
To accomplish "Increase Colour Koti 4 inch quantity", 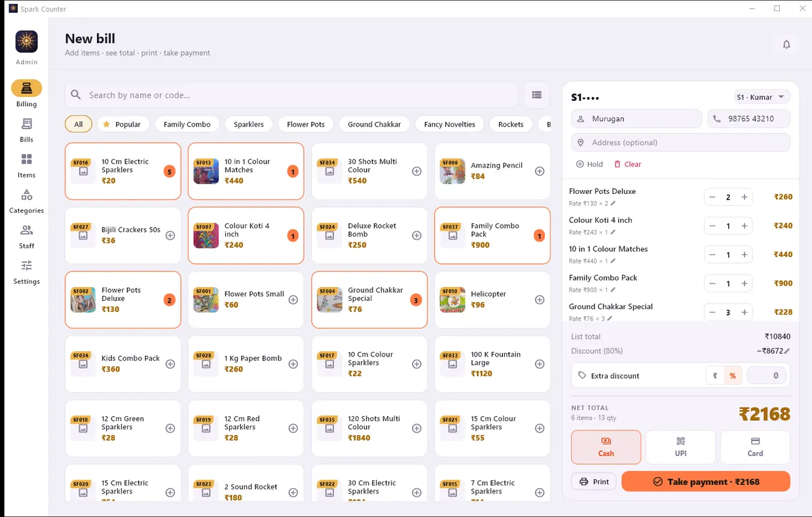I will (x=745, y=226).
